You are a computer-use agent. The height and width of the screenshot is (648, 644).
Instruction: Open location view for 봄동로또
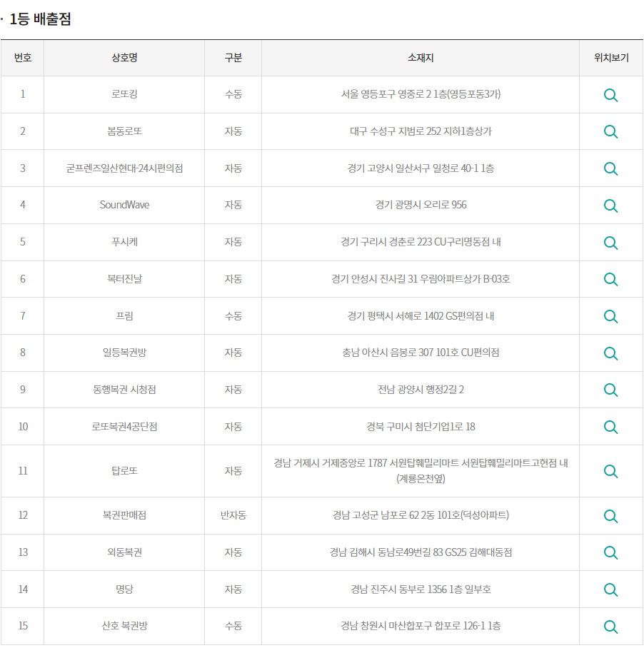pos(610,131)
